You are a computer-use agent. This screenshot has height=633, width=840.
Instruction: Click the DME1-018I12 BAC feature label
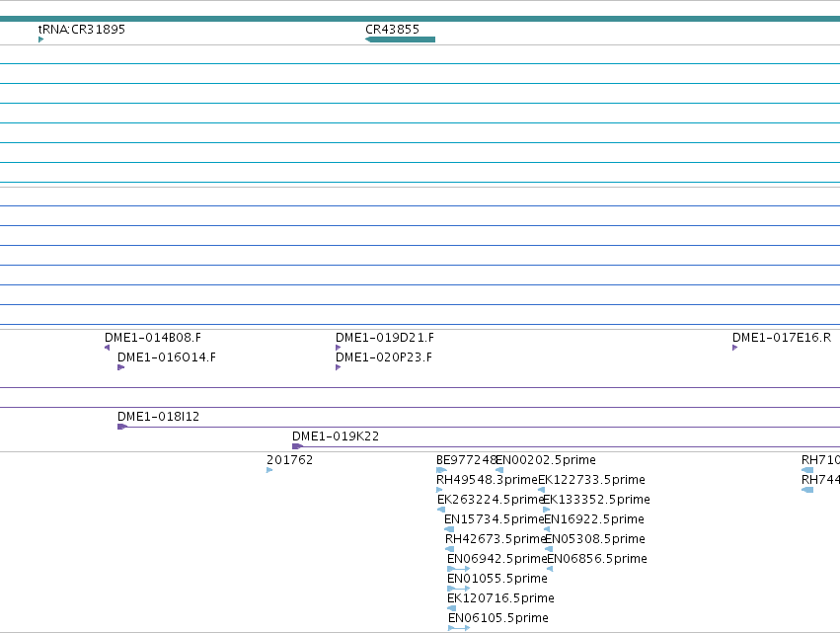pyautogui.click(x=158, y=417)
